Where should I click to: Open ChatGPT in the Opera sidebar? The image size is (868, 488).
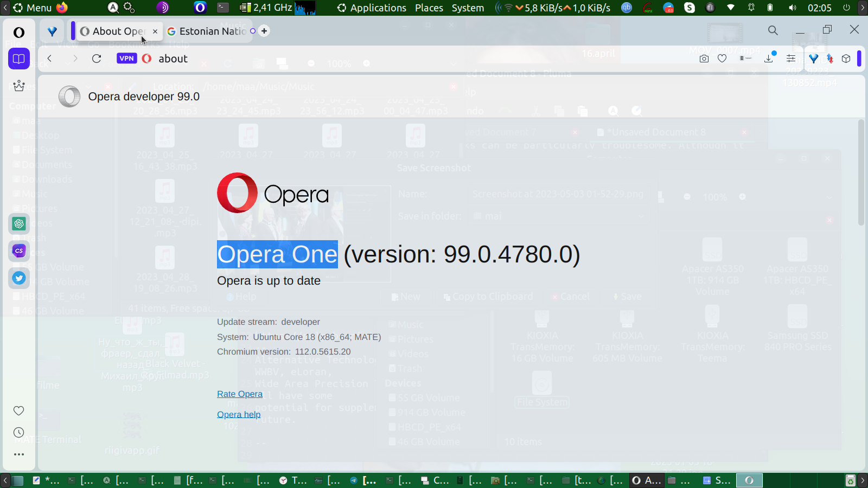tap(19, 223)
